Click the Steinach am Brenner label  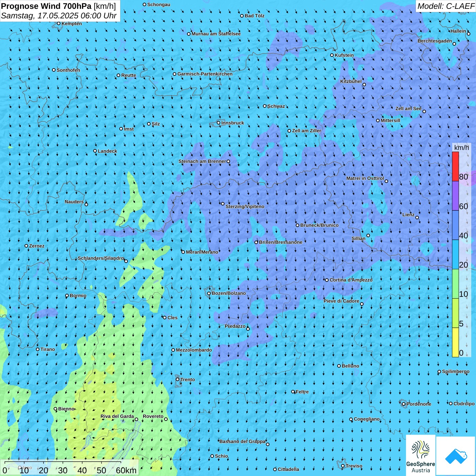point(202,161)
